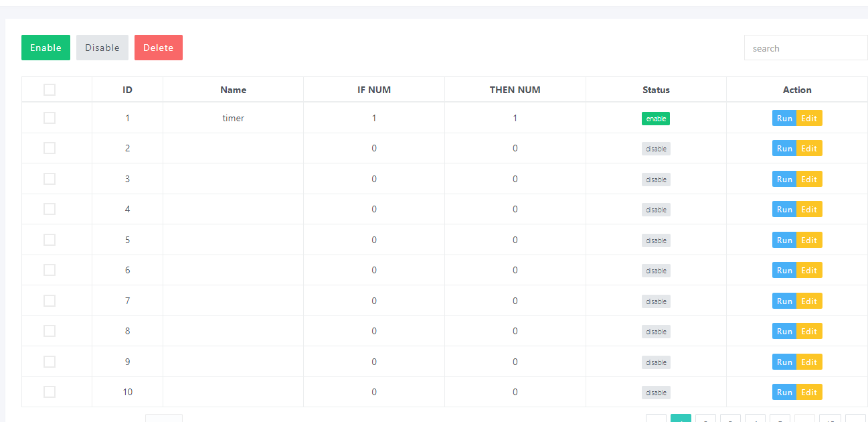Run the timer rule in row 1
The image size is (868, 422).
point(784,119)
